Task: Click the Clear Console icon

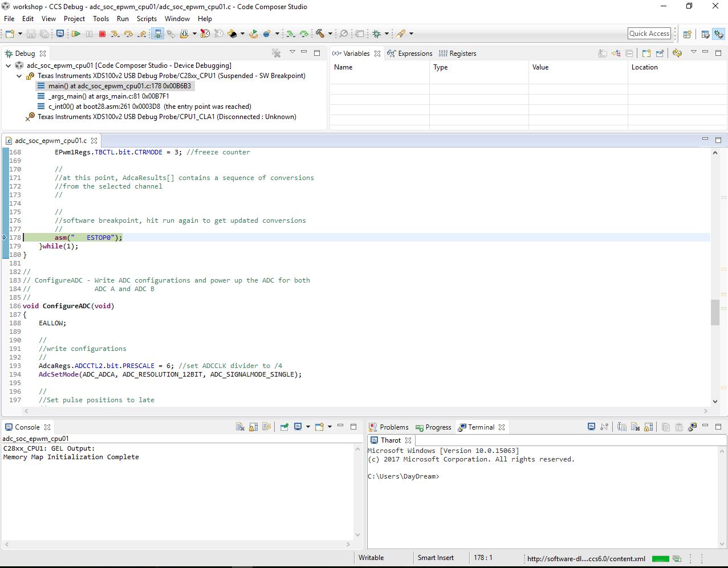Action: coord(240,427)
